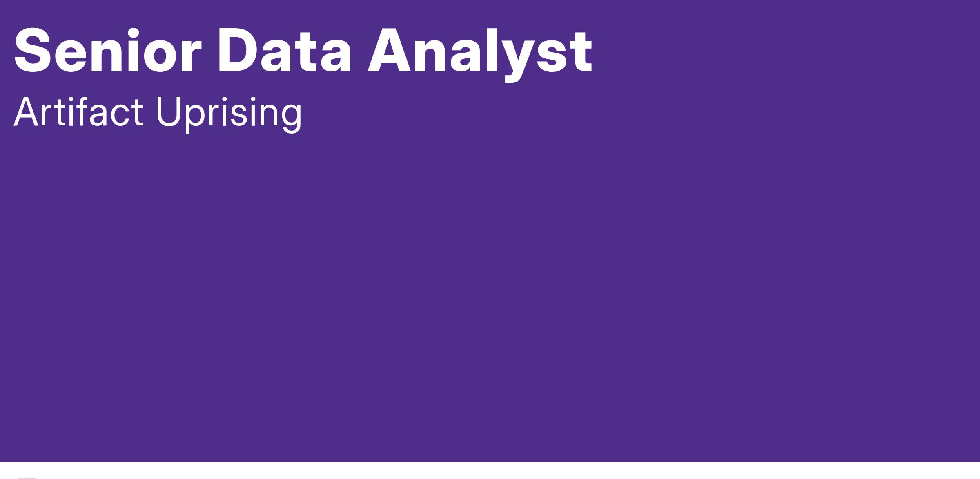Open the Artifact Uprising company link
The height and width of the screenshot is (479, 980).
(x=158, y=113)
